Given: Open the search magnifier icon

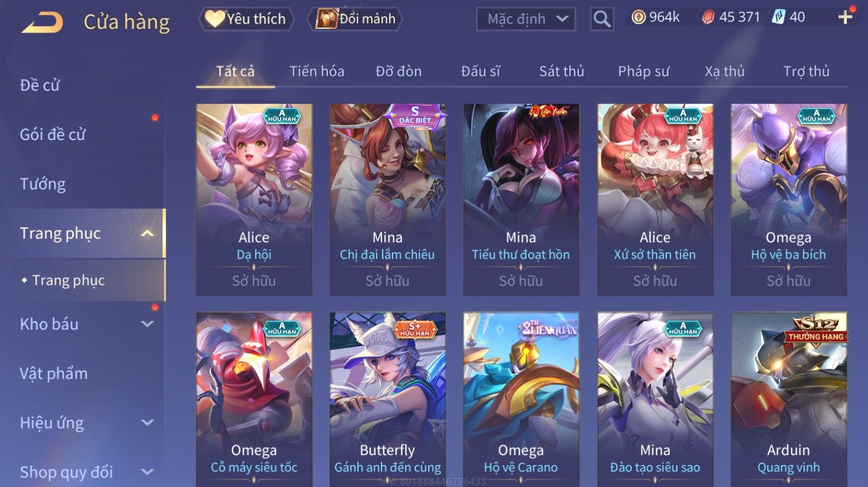Looking at the screenshot, I should [x=602, y=19].
